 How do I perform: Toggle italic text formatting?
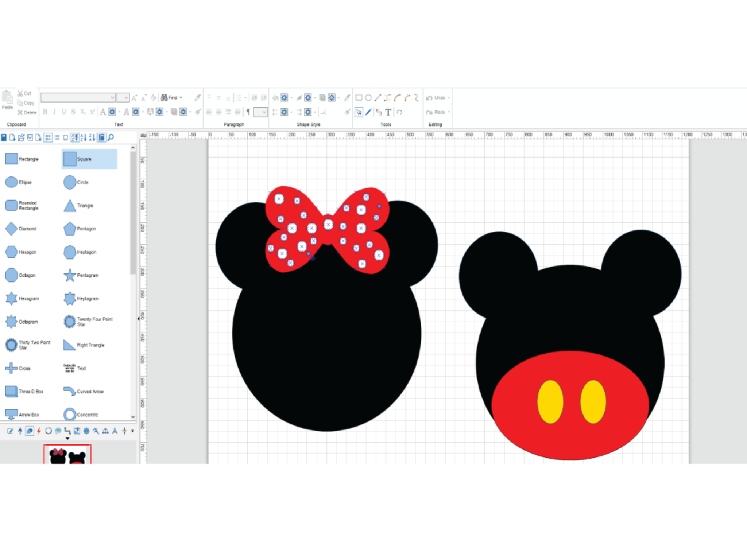pyautogui.click(x=54, y=112)
